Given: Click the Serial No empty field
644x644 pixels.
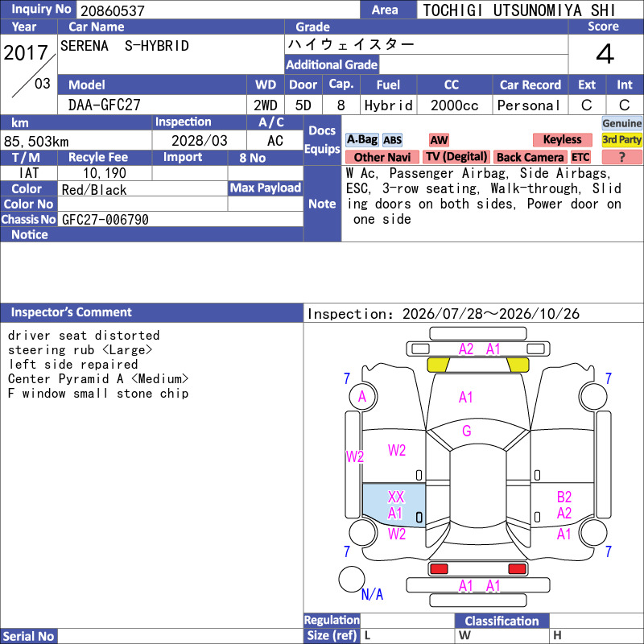Looking at the screenshot, I should [x=180, y=636].
